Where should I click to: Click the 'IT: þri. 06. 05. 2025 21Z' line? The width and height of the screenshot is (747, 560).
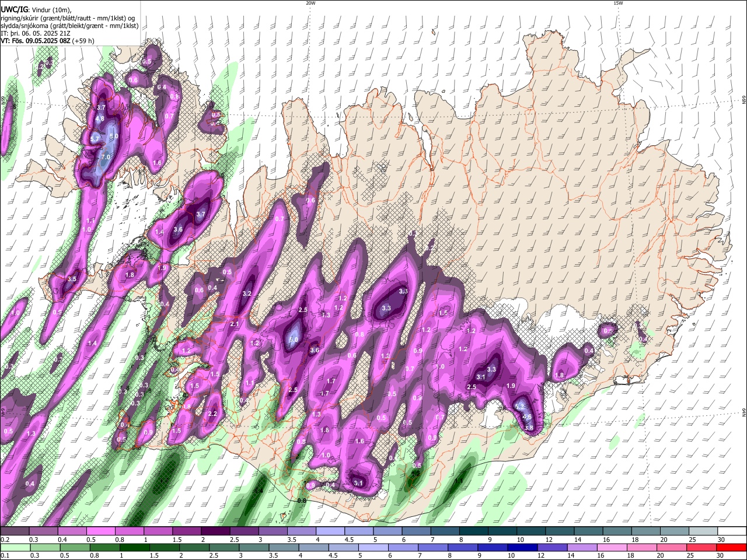(x=35, y=33)
